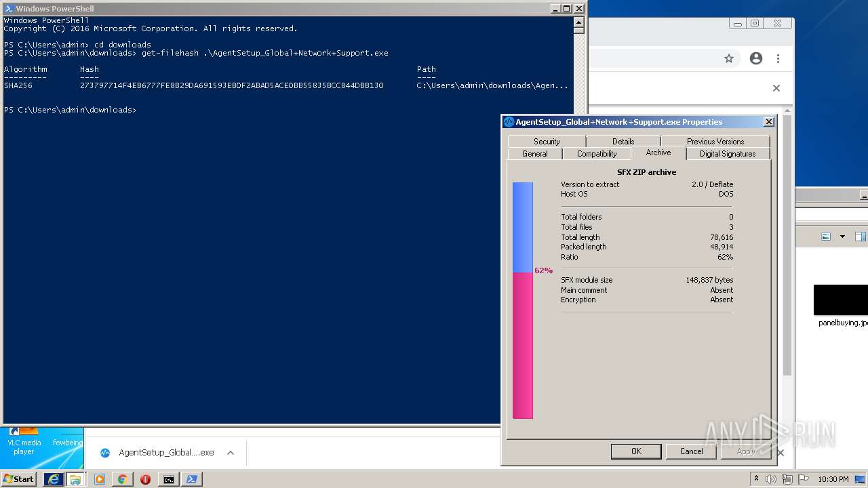The image size is (868, 488).
Task: Click the AgentSetup_Global download item icon
Action: tap(105, 453)
